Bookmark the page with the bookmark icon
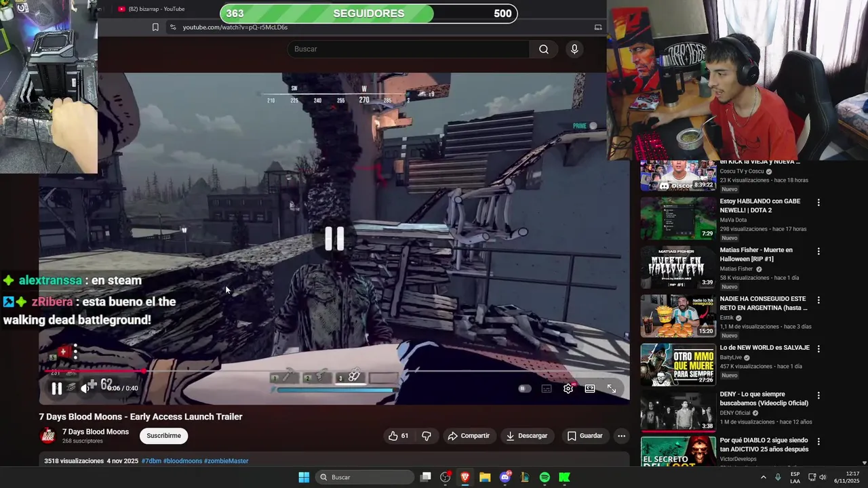Image resolution: width=868 pixels, height=488 pixels. coord(155,27)
